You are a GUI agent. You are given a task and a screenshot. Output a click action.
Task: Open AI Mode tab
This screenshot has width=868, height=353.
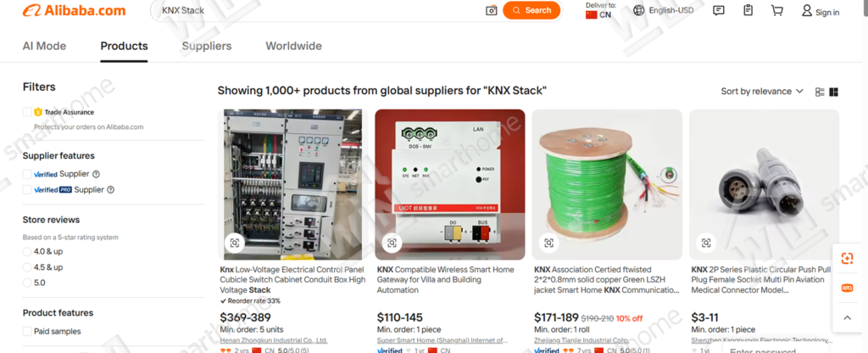pos(44,46)
